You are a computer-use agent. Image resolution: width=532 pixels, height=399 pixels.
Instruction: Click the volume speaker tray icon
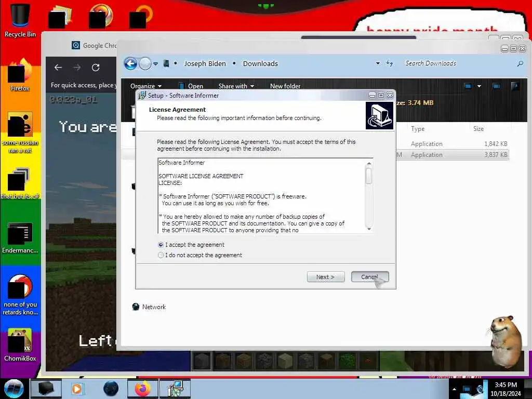click(480, 390)
